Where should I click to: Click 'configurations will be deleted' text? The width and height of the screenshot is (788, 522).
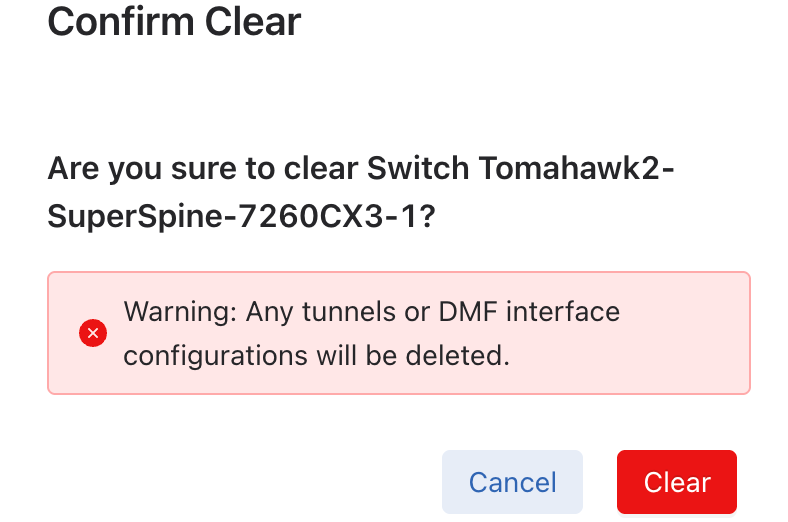[316, 355]
